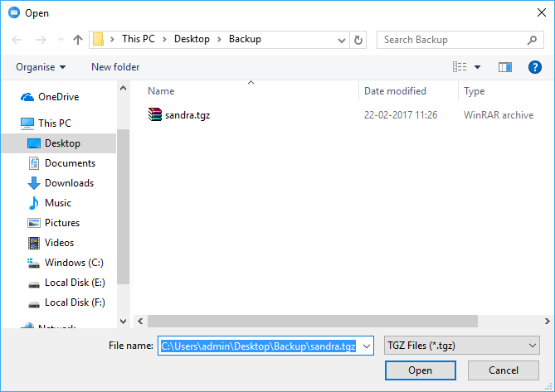Click the Desktop breadcrumb in address bar
Viewport: 555px width, 392px height.
click(192, 39)
